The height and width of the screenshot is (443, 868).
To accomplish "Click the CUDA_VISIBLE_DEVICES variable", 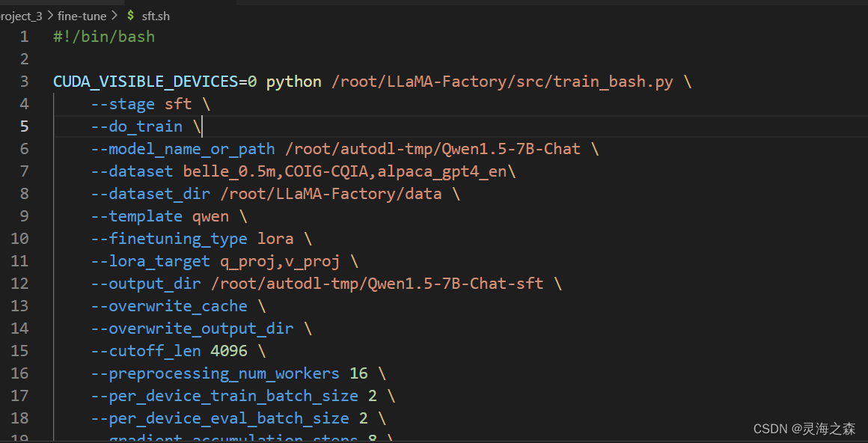I will tap(146, 82).
